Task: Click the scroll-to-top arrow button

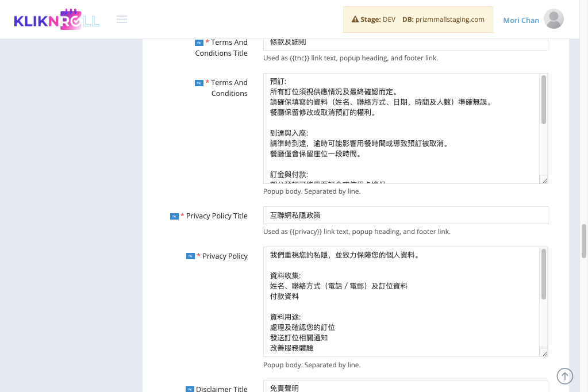Action: coord(565,376)
